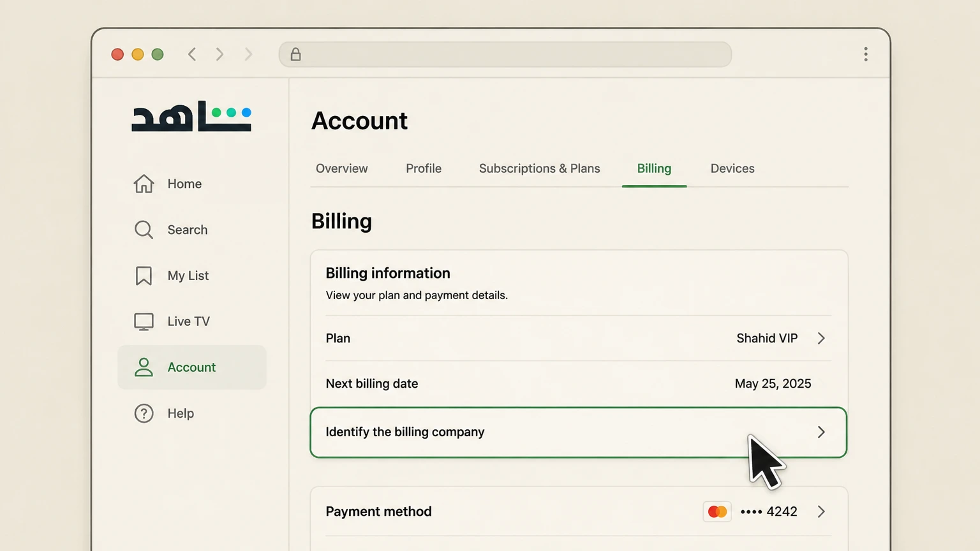Select the Billing tab
The height and width of the screenshot is (551, 980).
coord(654,168)
